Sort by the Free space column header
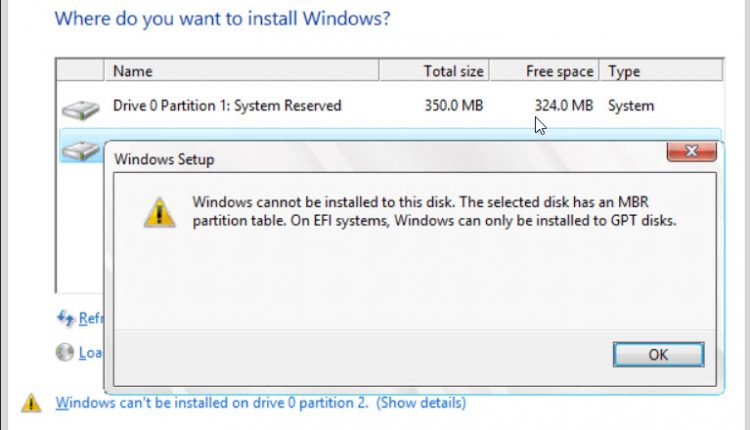750x430 pixels. tap(544, 71)
